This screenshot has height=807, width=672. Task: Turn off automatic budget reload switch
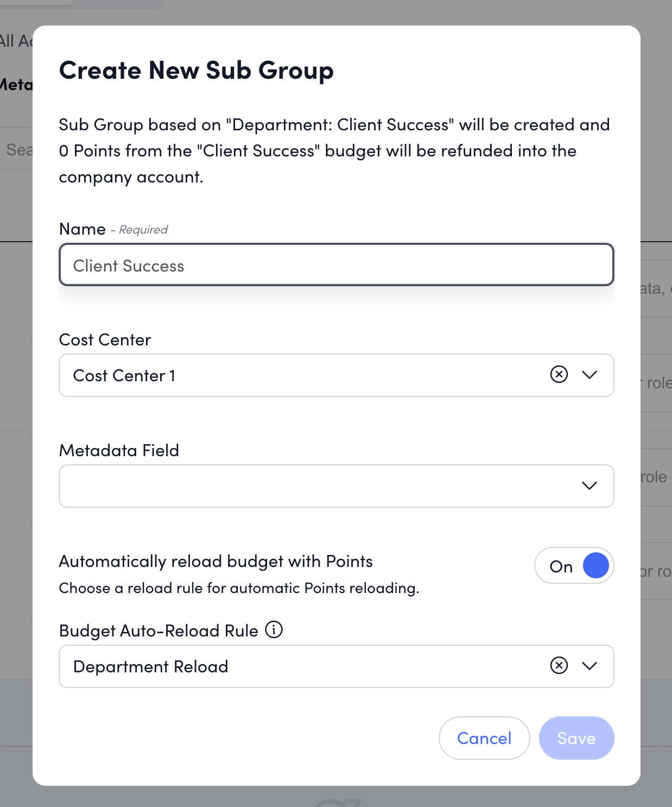tap(574, 566)
